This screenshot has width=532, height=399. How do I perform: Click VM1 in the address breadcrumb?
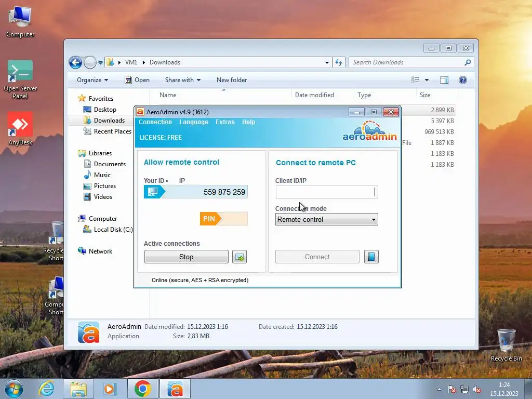tap(131, 62)
